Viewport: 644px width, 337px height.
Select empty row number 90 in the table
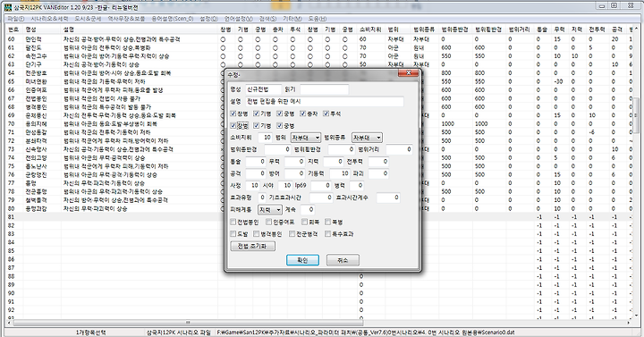tap(11, 293)
